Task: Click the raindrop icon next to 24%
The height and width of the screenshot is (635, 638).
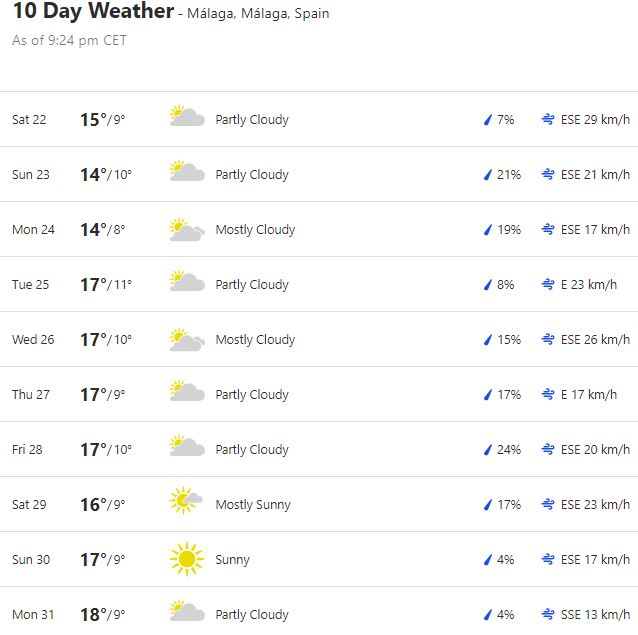Action: pos(488,449)
